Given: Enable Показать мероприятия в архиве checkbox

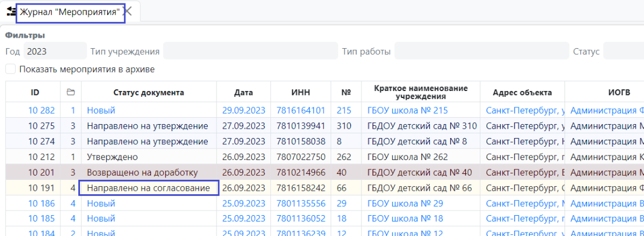Looking at the screenshot, I should point(10,69).
